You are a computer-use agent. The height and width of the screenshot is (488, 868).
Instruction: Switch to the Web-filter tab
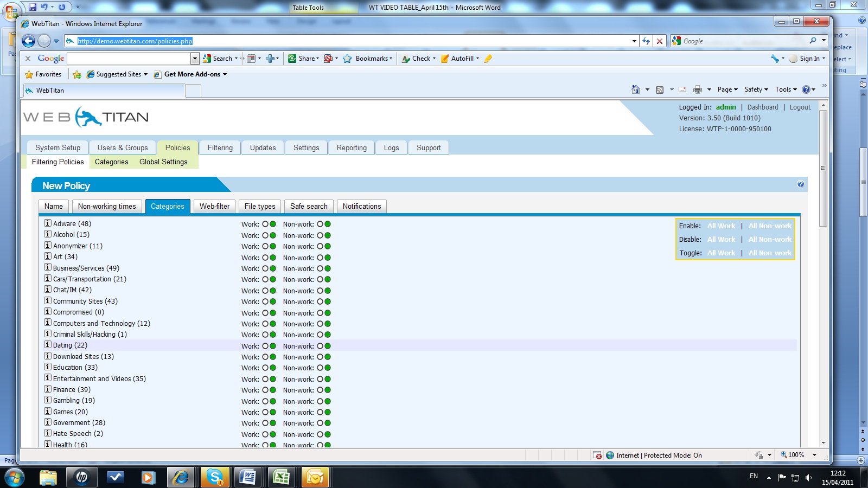pyautogui.click(x=214, y=206)
